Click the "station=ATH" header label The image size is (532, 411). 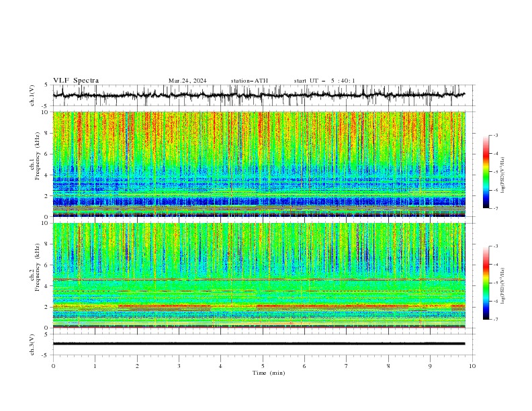pos(249,81)
